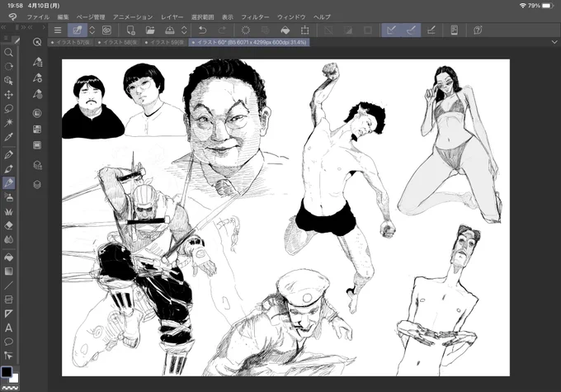The image size is (561, 392).
Task: Select the Pencil tool
Action: click(x=8, y=168)
